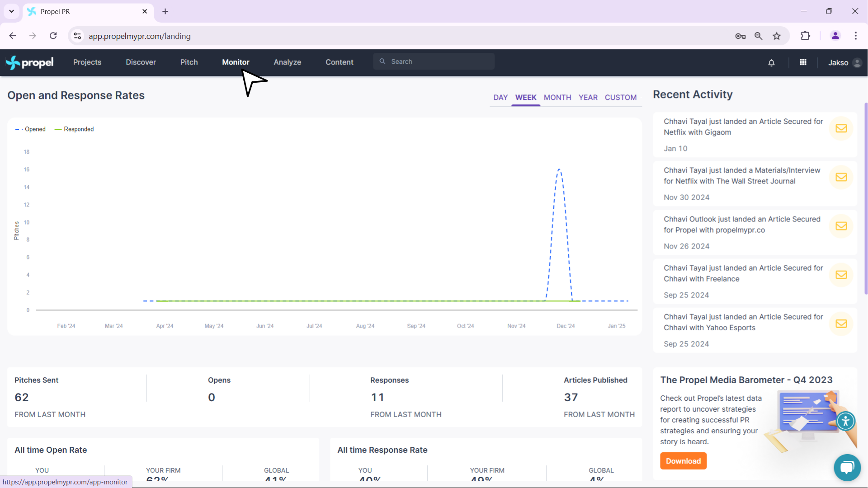
Task: Toggle the Opened series in legend
Action: (x=30, y=129)
